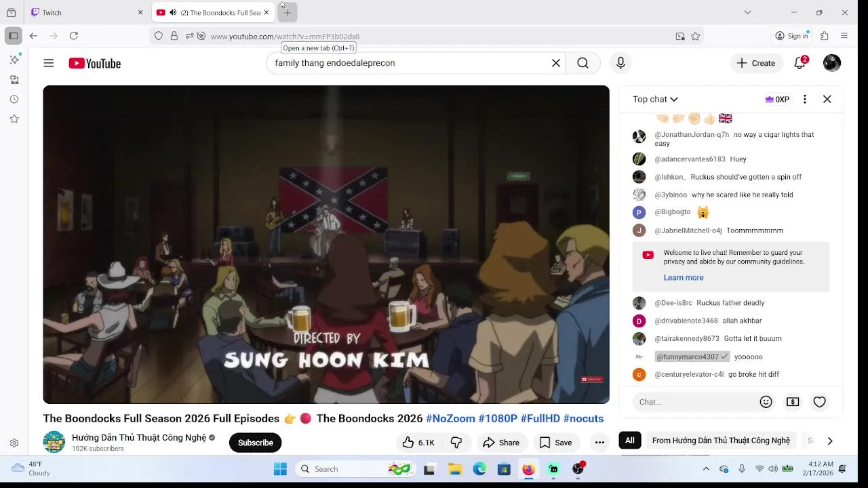Select the All filter chip
The height and width of the screenshot is (488, 868).
630,441
